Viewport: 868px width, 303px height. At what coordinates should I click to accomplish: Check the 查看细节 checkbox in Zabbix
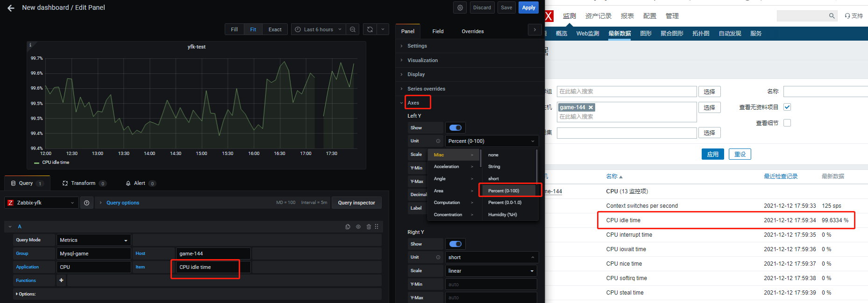pyautogui.click(x=787, y=123)
